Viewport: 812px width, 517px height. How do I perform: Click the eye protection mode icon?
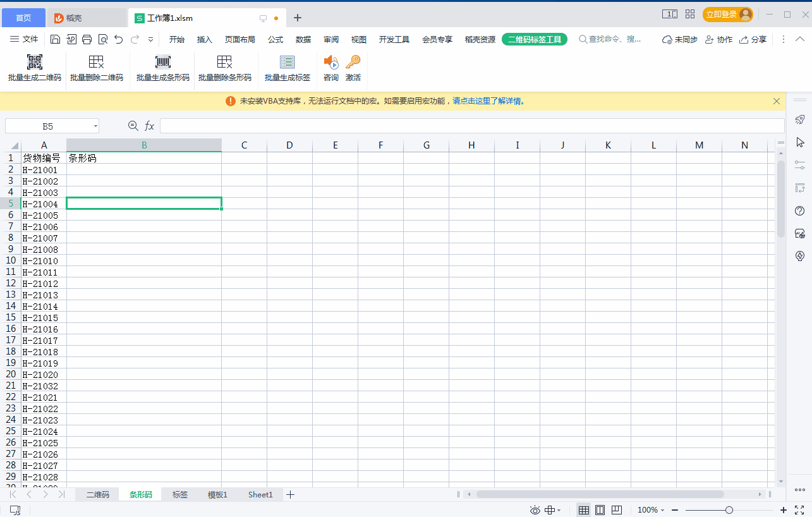pos(535,510)
